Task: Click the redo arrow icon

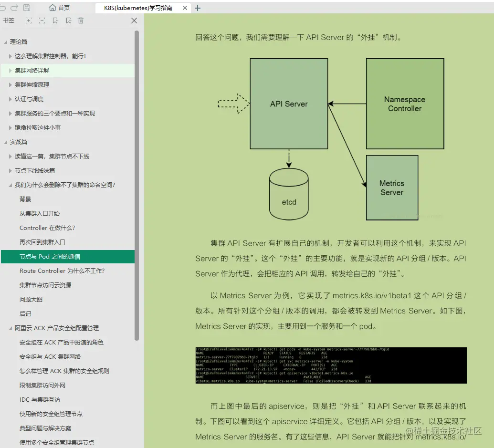Action: click(14, 8)
